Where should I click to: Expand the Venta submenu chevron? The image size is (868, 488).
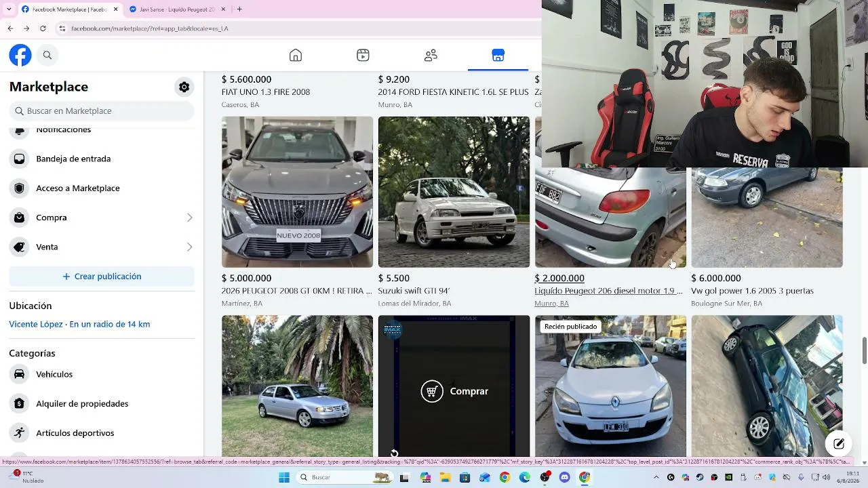click(x=189, y=247)
